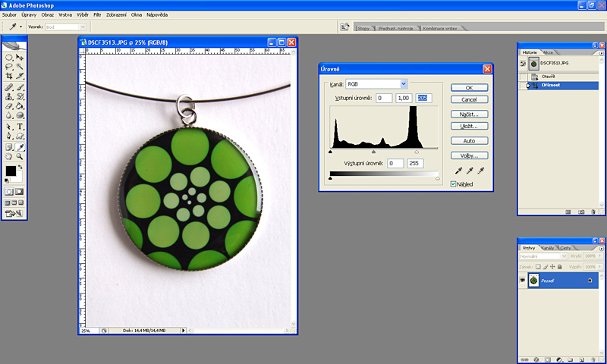Open the Filtr menu
Screen dimensions: 607x364
(97, 14)
